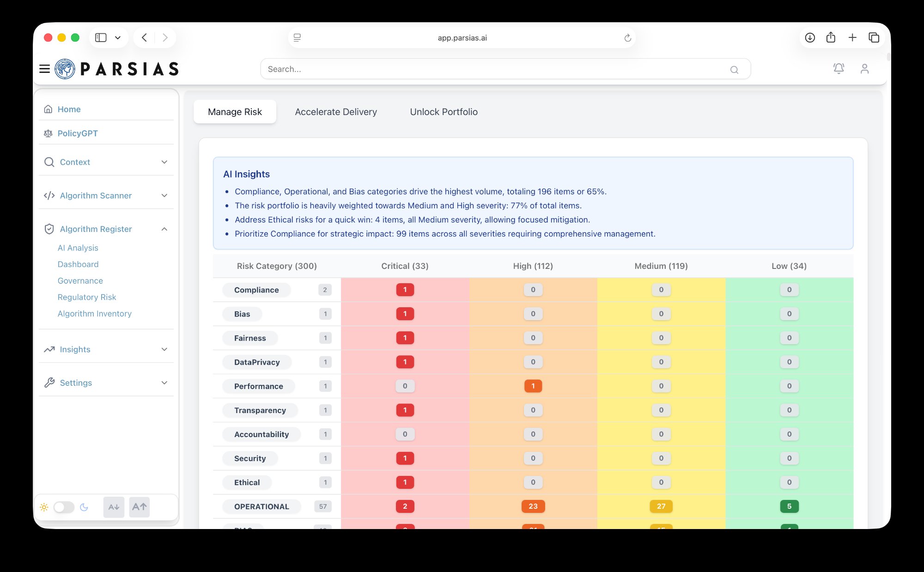924x572 pixels.
Task: Go to the Algorithm Inventory page
Action: tap(94, 314)
